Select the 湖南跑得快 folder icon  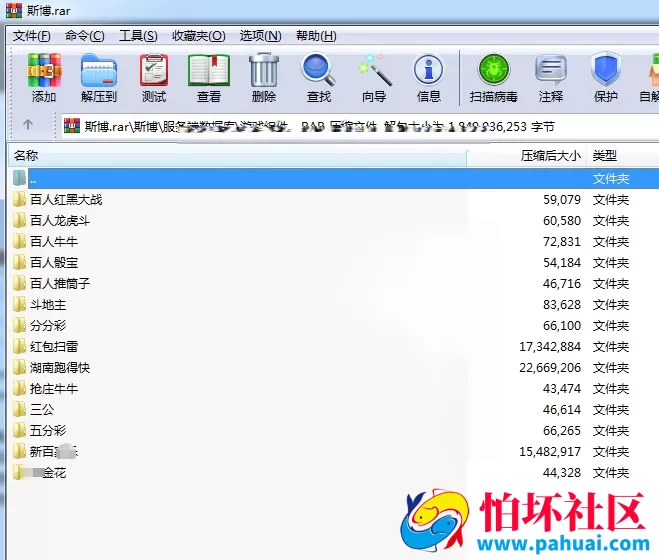point(19,367)
